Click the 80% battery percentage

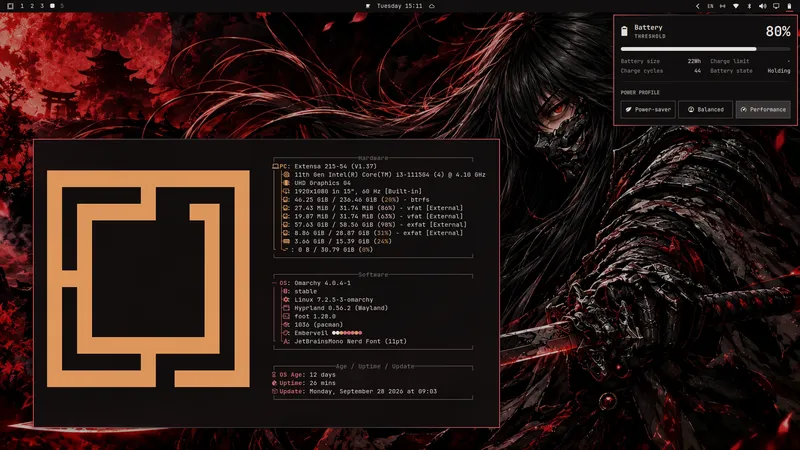pyautogui.click(x=778, y=32)
